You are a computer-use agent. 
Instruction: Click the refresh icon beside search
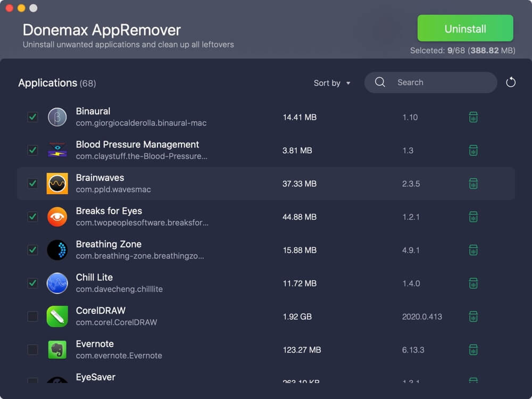pos(511,82)
